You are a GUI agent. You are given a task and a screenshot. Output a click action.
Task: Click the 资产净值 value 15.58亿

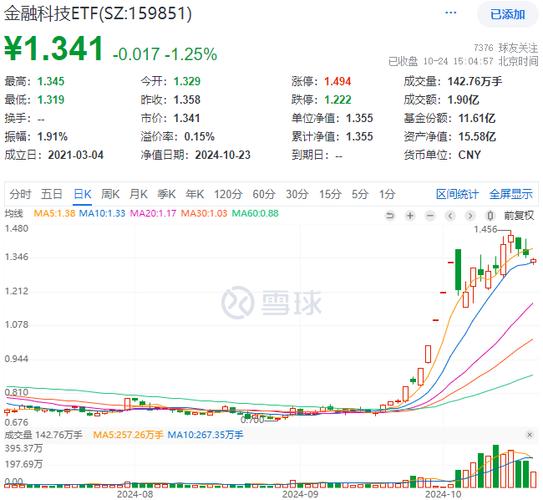pos(477,136)
